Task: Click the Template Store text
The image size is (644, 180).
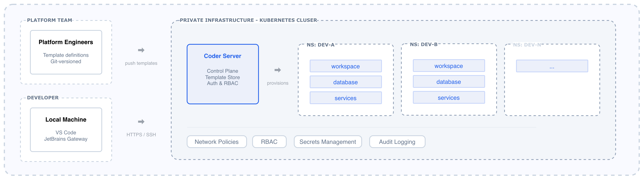Action: coord(222,77)
